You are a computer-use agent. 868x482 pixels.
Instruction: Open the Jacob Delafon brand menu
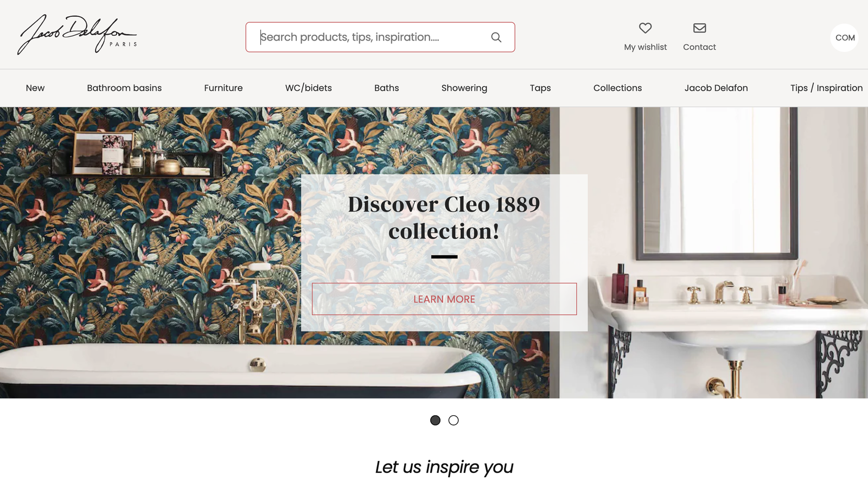pyautogui.click(x=716, y=88)
